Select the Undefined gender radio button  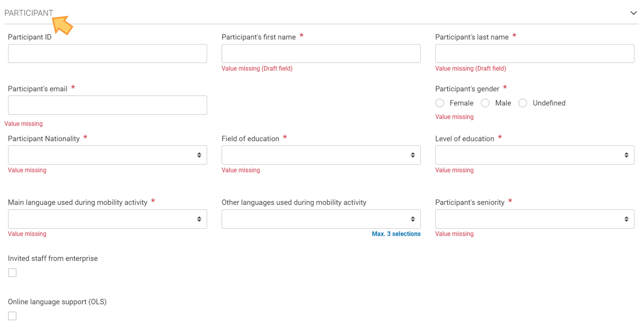[x=523, y=103]
